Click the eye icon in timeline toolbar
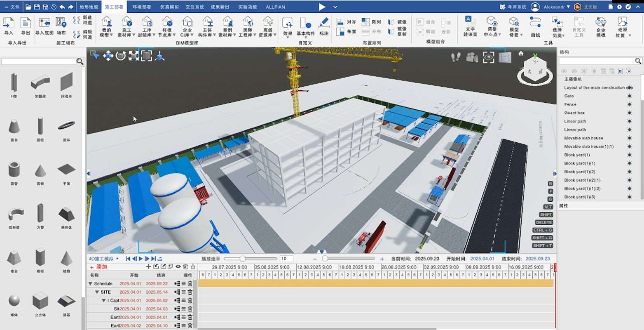This screenshot has height=330, width=644. coord(178,267)
